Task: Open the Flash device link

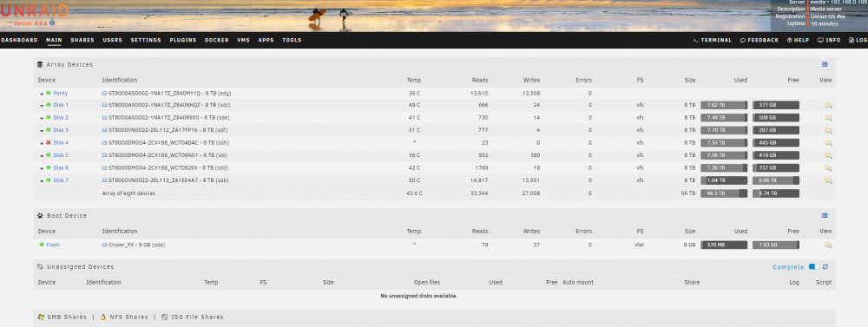Action: click(x=53, y=245)
